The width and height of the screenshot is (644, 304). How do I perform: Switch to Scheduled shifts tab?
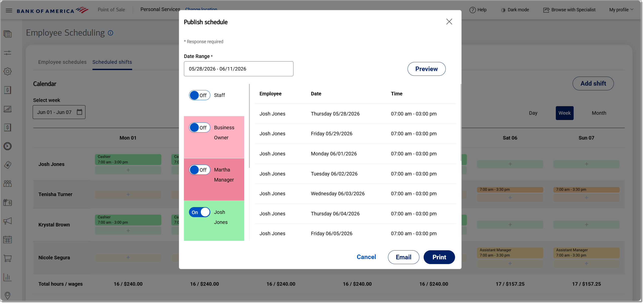point(112,62)
